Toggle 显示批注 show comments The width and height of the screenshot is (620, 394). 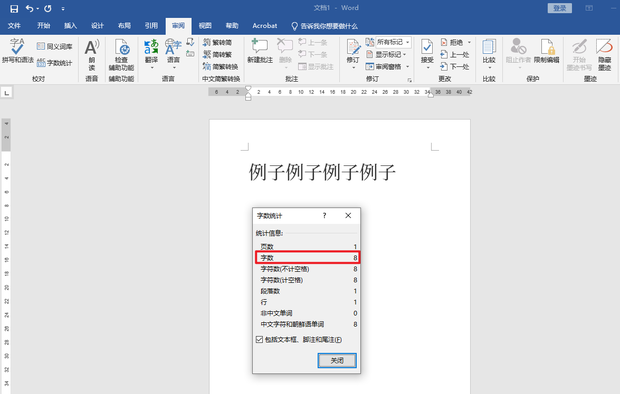click(316, 66)
